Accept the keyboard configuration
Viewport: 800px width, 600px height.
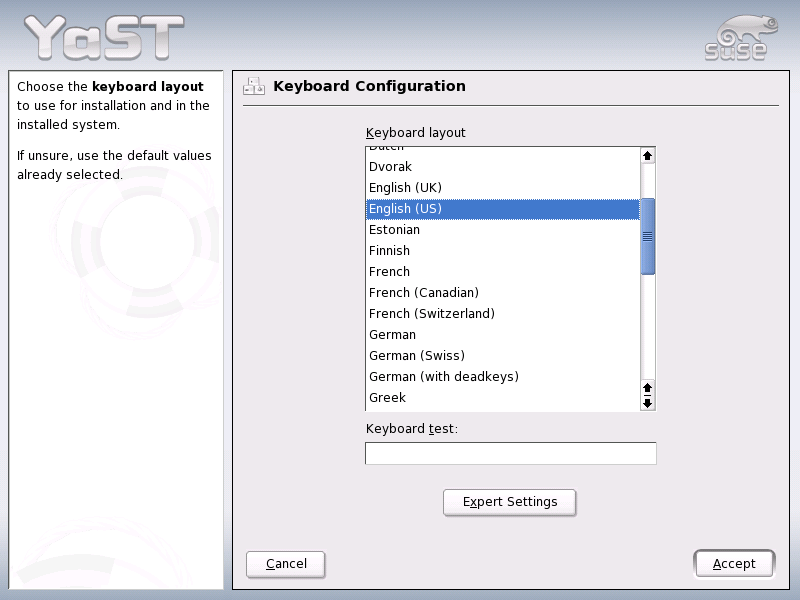(734, 563)
